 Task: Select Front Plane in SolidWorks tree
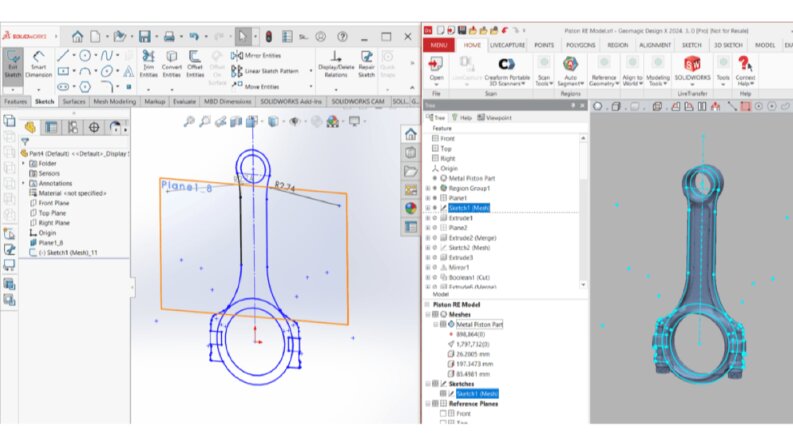(x=49, y=203)
